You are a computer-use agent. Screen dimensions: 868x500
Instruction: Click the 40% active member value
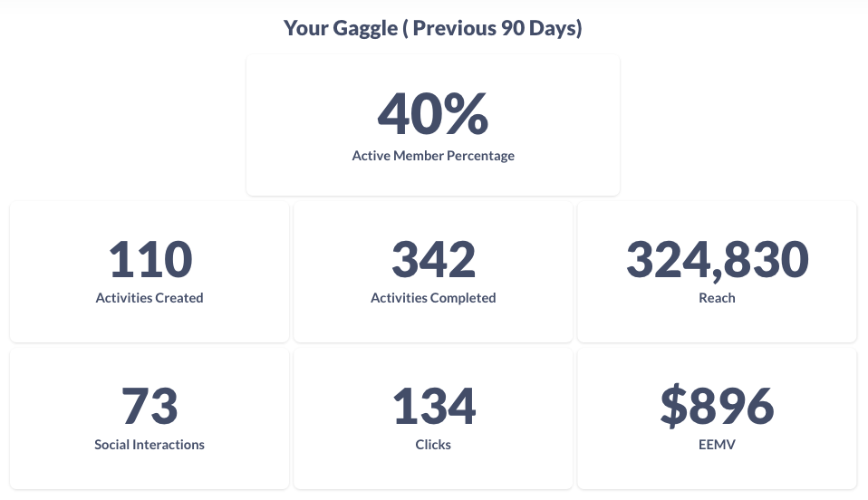coord(433,113)
